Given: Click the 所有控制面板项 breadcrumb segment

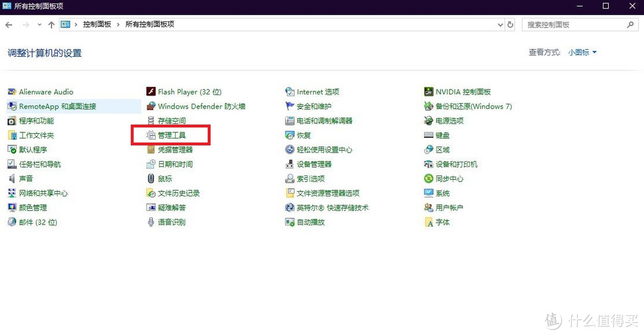Looking at the screenshot, I should click(x=149, y=24).
